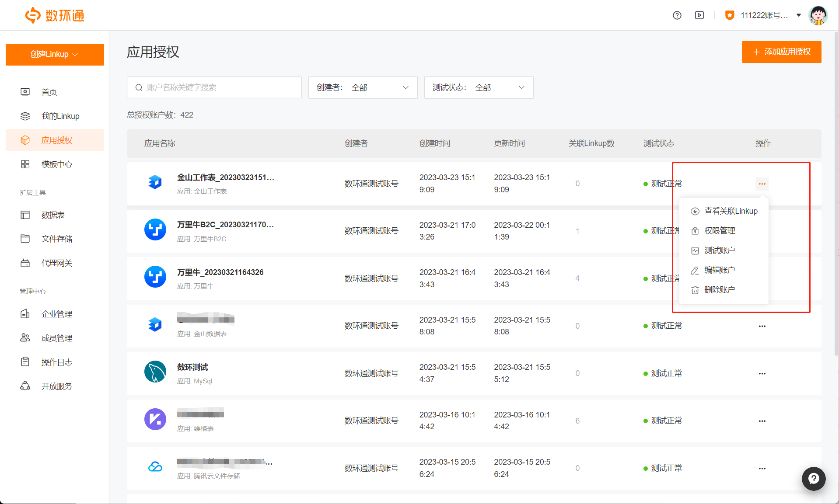Open 数据表 in the sidebar

coord(53,215)
